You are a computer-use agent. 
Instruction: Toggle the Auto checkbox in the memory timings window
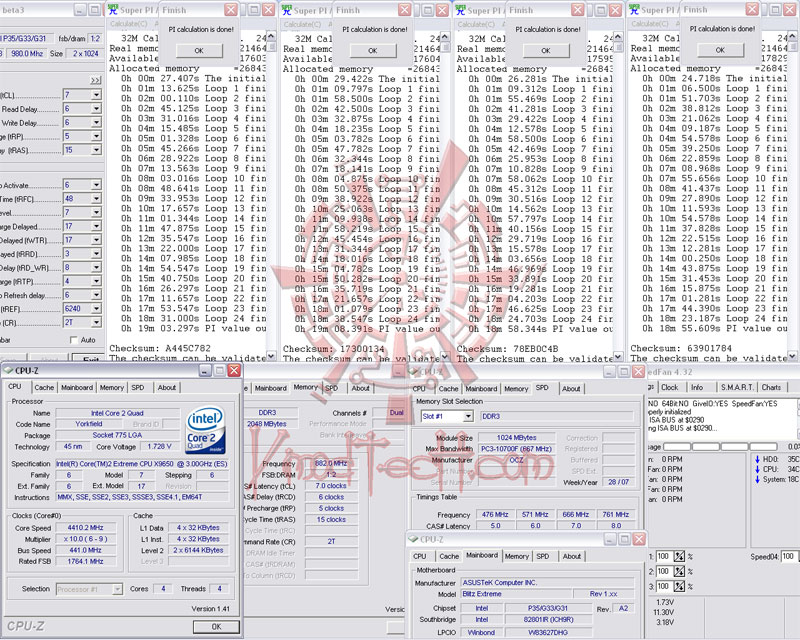73,340
